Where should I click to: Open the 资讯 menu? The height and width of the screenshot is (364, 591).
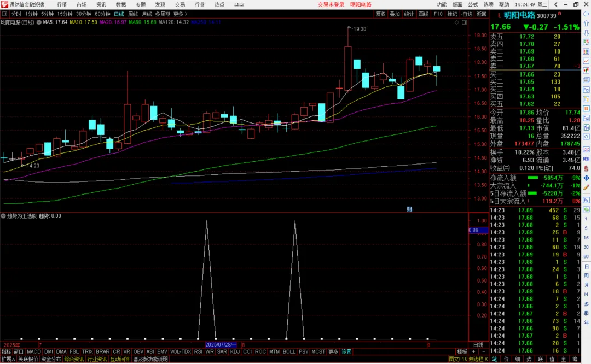pos(101,4)
